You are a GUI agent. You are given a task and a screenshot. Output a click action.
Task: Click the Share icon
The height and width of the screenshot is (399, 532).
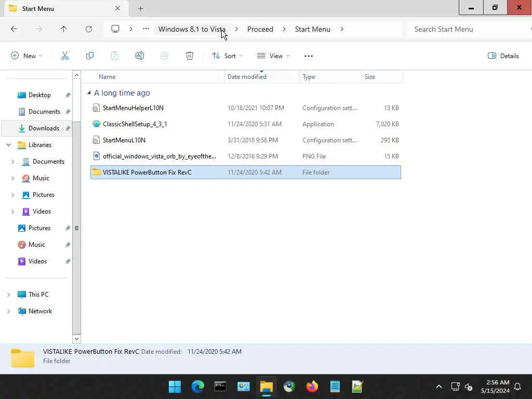(x=165, y=56)
